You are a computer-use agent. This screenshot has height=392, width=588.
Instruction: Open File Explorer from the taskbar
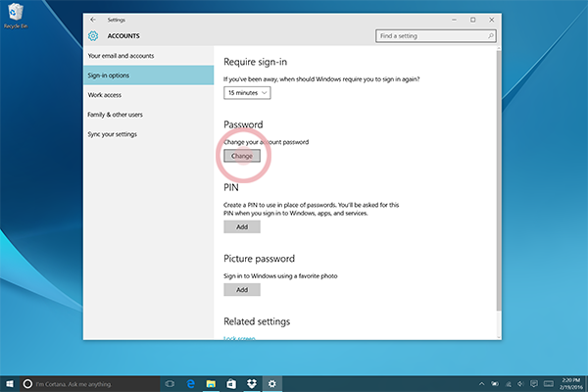pos(211,384)
